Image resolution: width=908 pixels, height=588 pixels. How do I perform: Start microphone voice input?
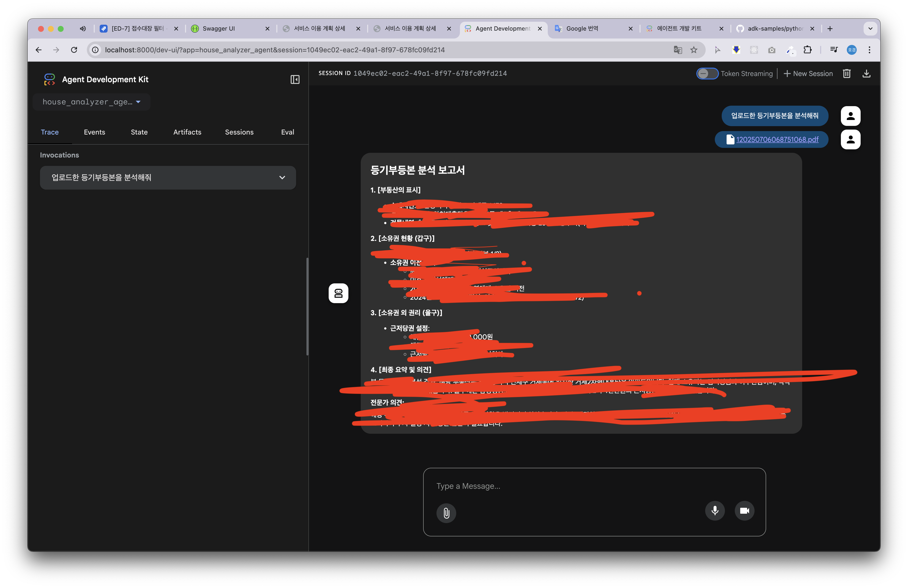click(715, 510)
